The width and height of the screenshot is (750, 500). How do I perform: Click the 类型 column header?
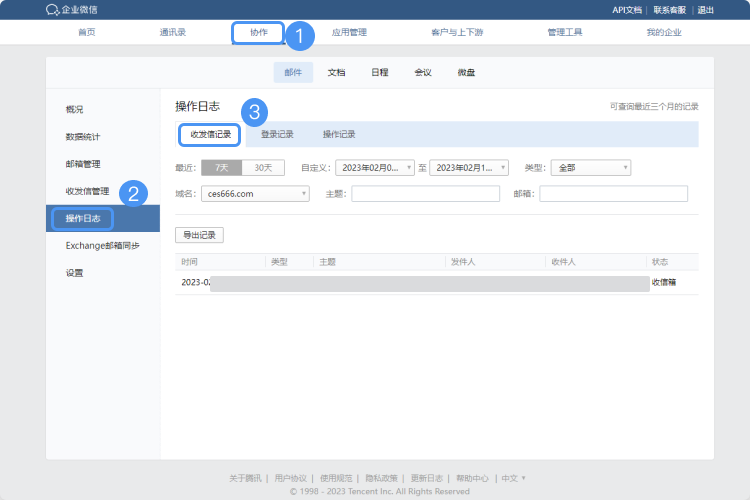(279, 262)
